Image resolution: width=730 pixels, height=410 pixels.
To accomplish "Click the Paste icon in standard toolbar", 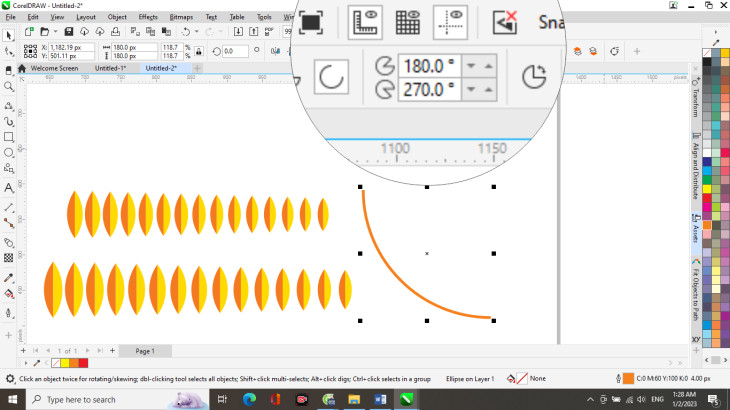I will point(166,32).
